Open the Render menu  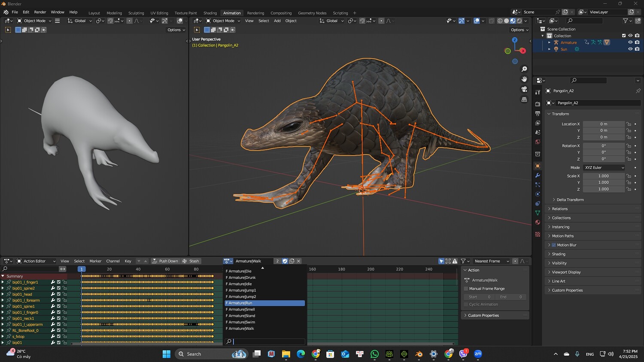click(x=40, y=12)
